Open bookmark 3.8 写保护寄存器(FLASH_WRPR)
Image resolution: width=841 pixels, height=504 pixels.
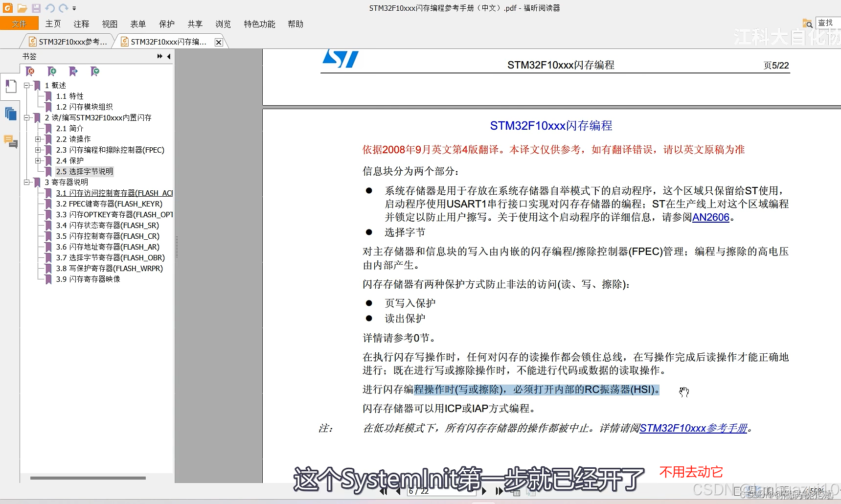point(110,268)
